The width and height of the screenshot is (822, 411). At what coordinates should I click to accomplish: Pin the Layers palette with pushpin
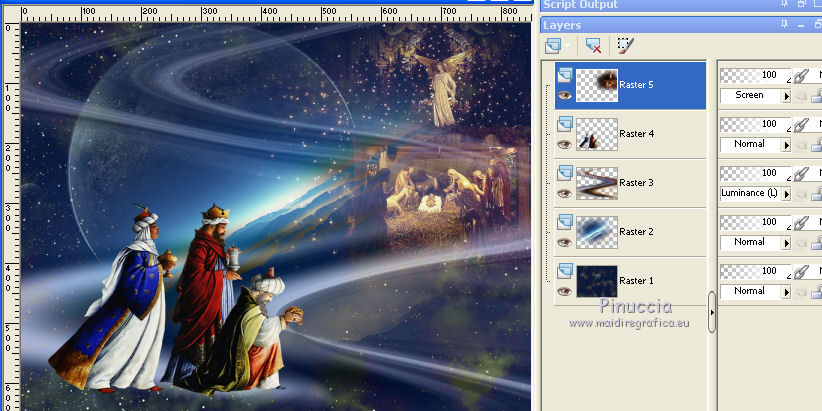point(784,24)
